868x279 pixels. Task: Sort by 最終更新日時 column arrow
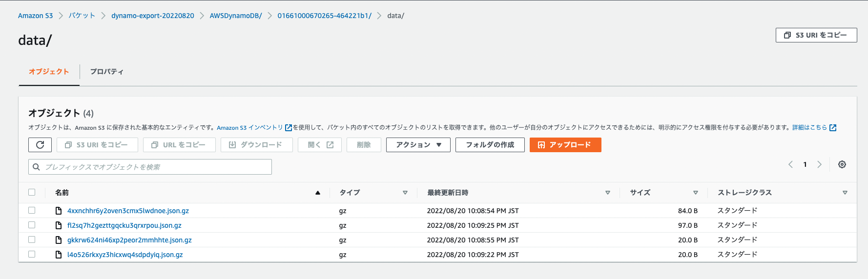point(608,193)
